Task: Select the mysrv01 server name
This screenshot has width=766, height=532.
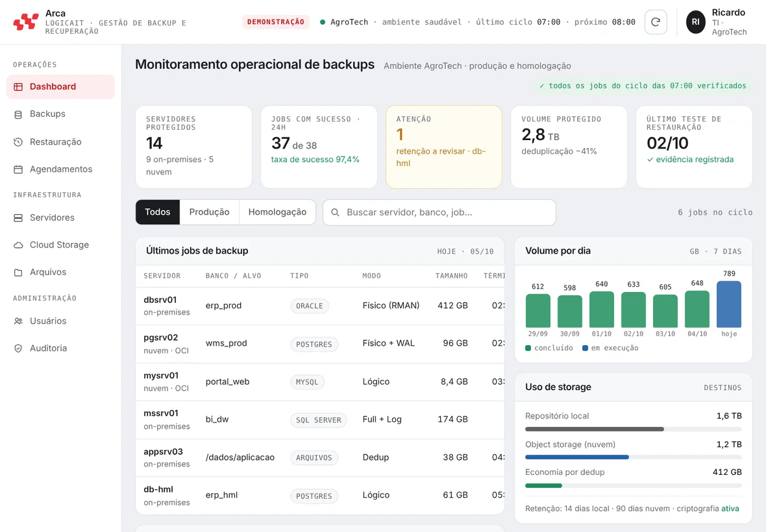Action: (161, 376)
